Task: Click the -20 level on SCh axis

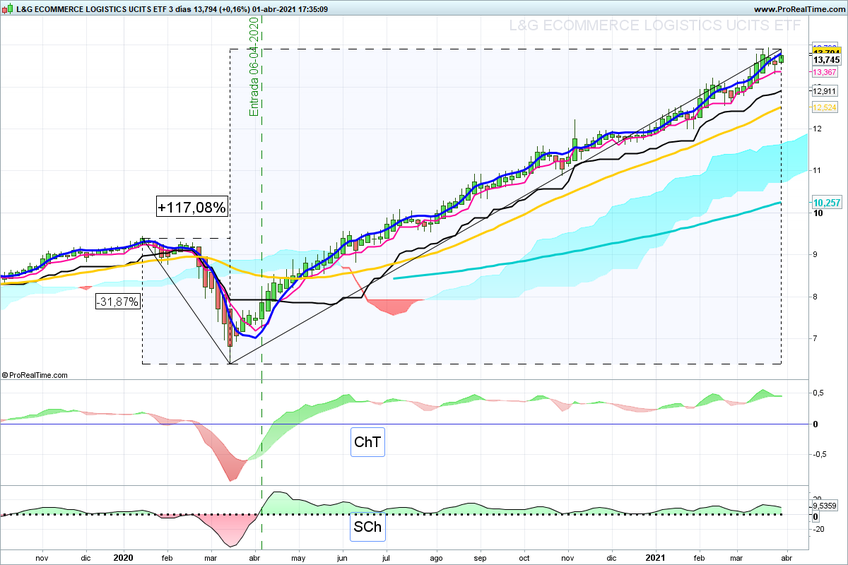Action: click(818, 529)
